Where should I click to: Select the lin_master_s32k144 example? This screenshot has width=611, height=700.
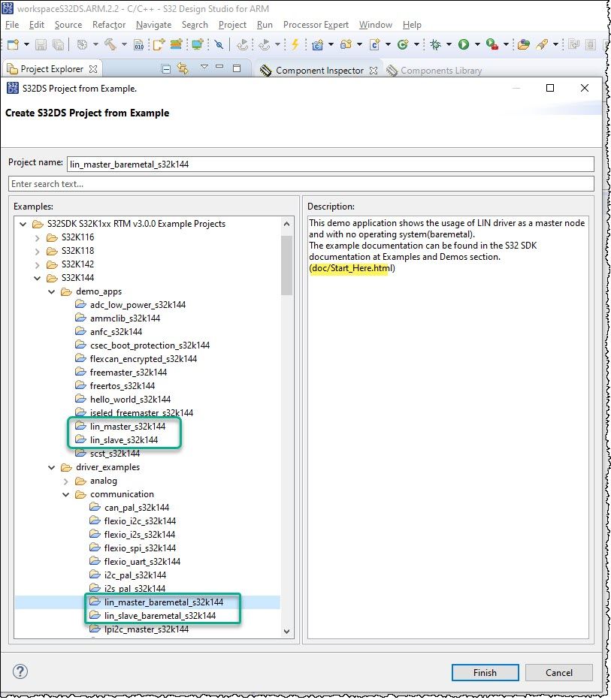[126, 425]
